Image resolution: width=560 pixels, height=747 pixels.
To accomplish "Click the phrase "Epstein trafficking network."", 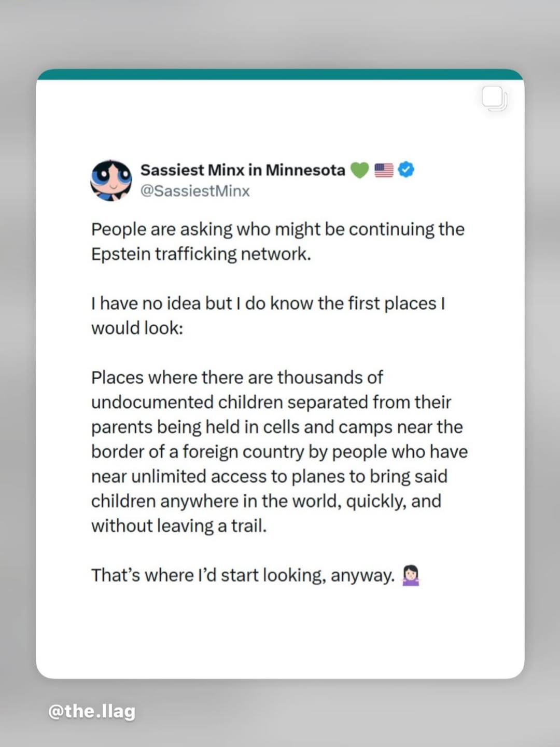I will 201,254.
